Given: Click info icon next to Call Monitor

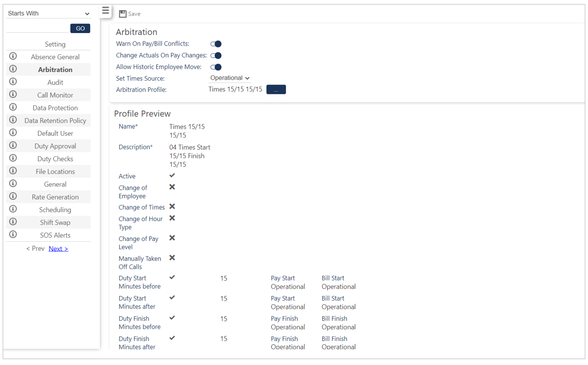Looking at the screenshot, I should 13,94.
